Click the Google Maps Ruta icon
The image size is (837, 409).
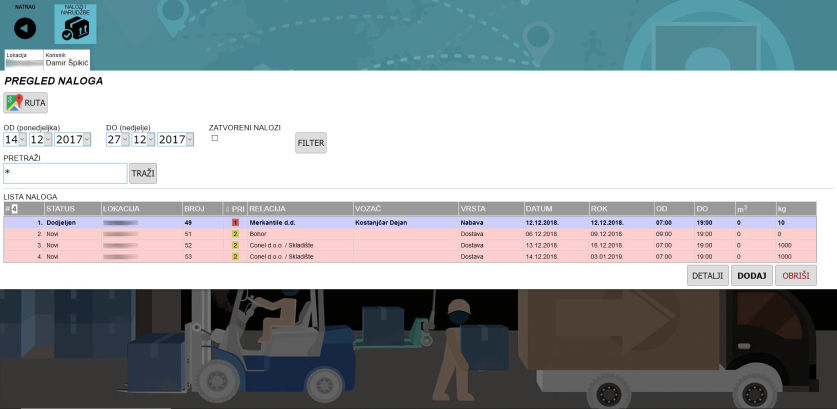click(x=15, y=102)
